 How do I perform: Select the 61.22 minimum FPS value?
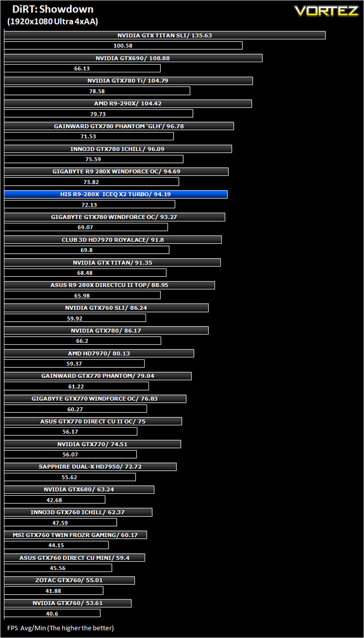(x=76, y=387)
